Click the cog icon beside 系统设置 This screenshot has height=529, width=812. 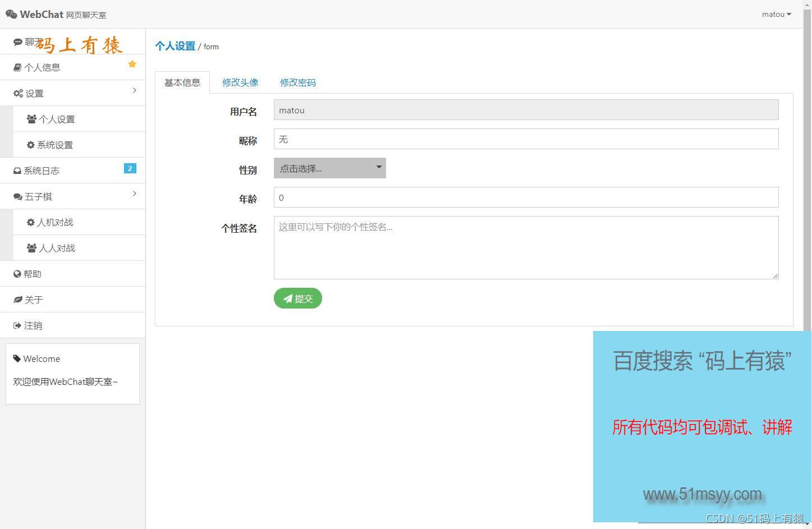[31, 145]
